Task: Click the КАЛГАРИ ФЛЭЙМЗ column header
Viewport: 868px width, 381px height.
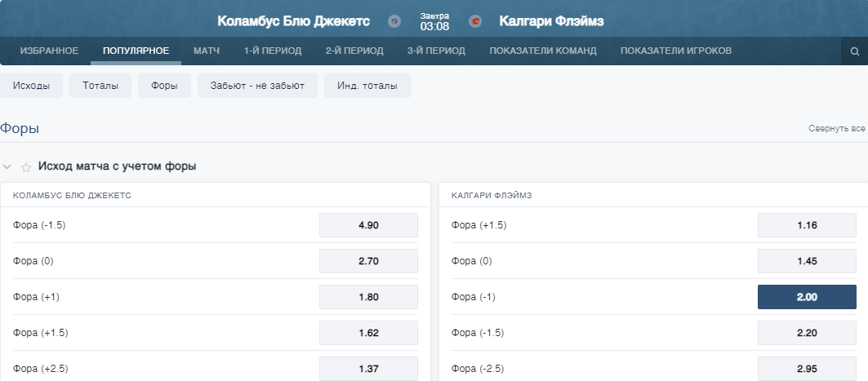Action: [x=492, y=195]
